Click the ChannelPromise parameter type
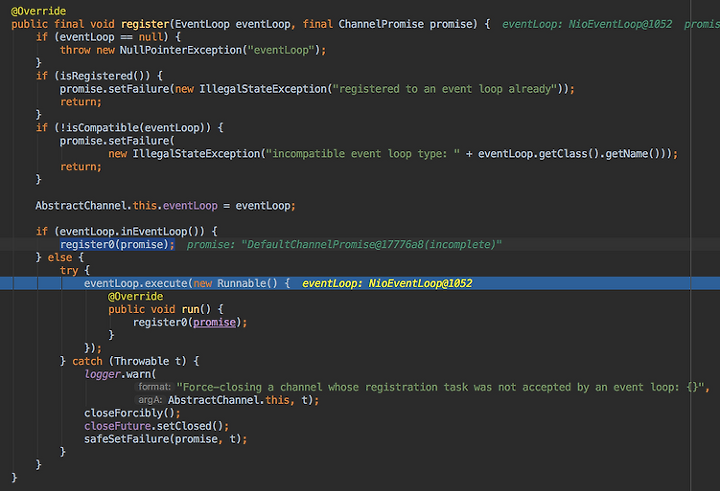The image size is (720, 491). 381,24
